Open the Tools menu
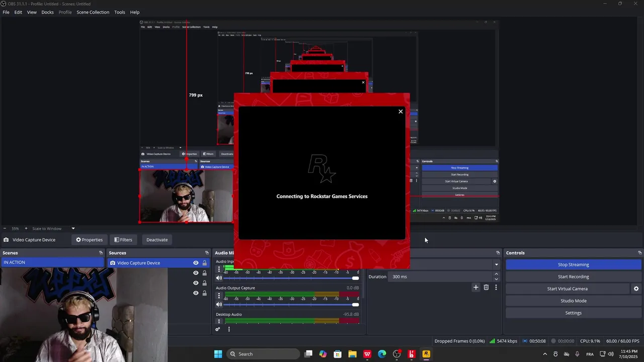This screenshot has width=644, height=362. 120,12
